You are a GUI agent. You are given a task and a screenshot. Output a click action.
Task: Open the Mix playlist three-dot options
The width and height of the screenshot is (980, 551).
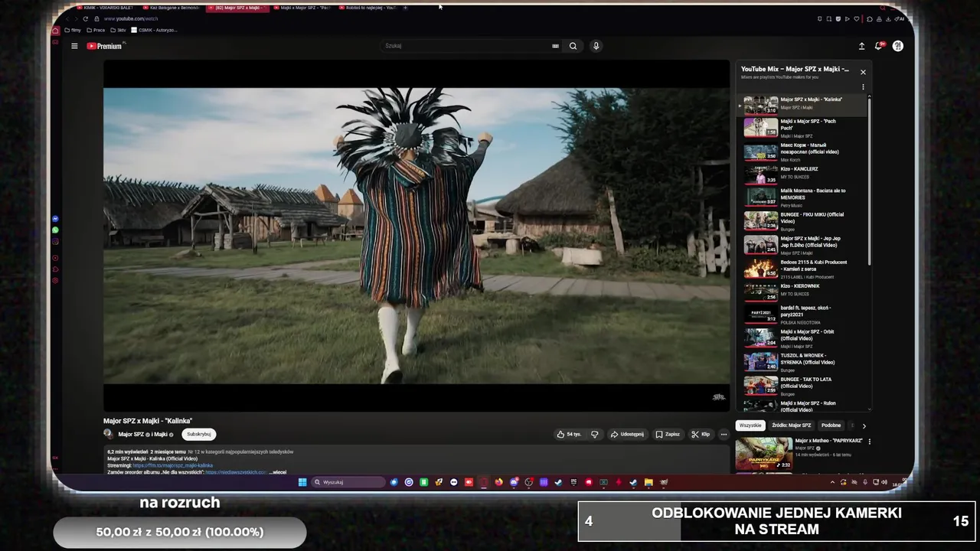click(863, 86)
